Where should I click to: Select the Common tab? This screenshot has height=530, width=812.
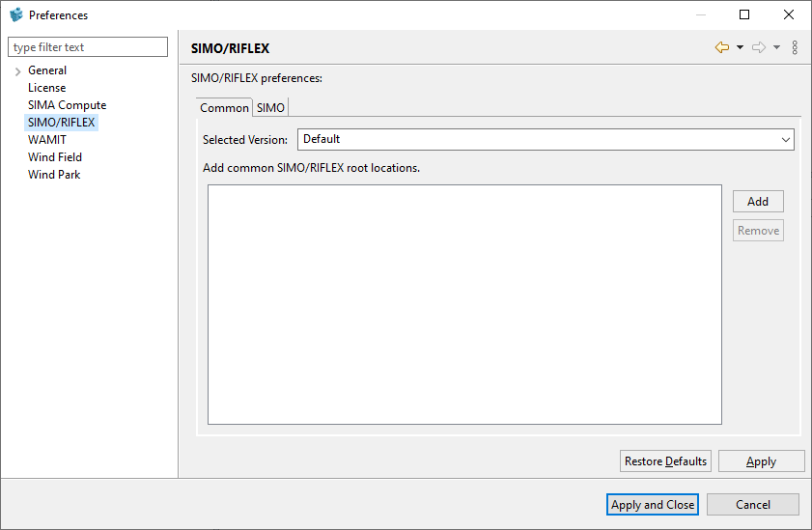(x=224, y=107)
